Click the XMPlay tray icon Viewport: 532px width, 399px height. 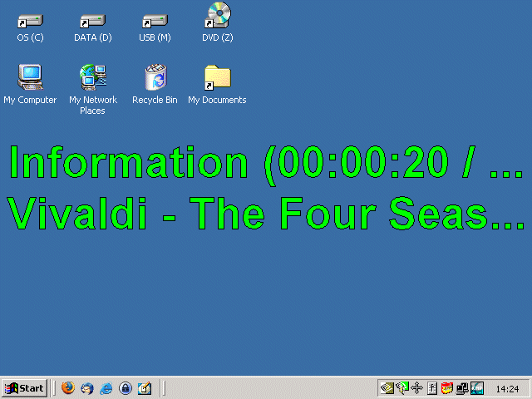tap(476, 388)
